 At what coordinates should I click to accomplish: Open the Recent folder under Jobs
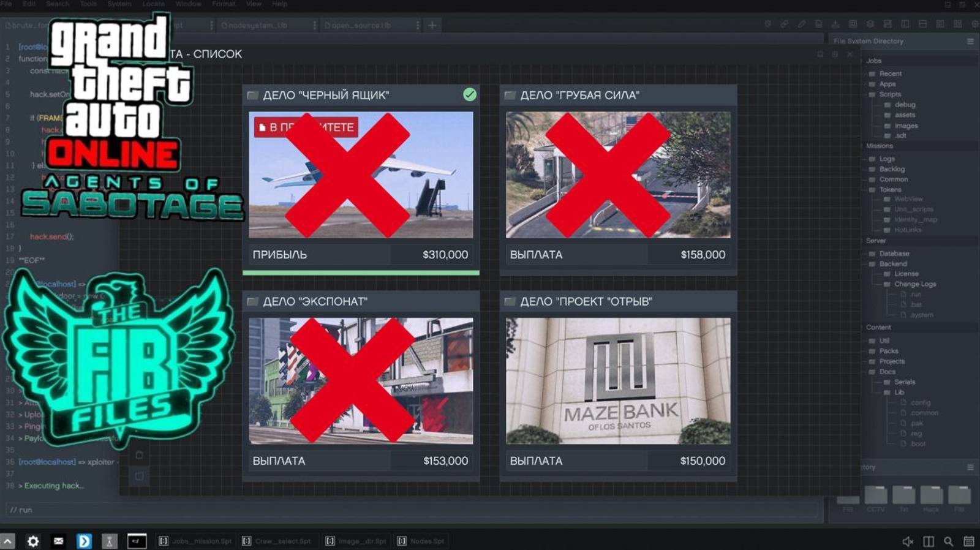[886, 73]
